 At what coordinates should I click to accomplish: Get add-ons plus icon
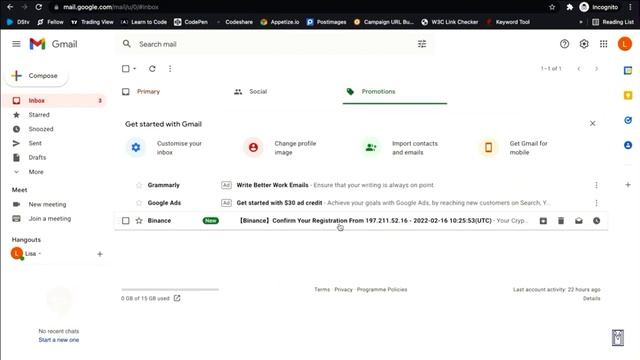click(628, 185)
